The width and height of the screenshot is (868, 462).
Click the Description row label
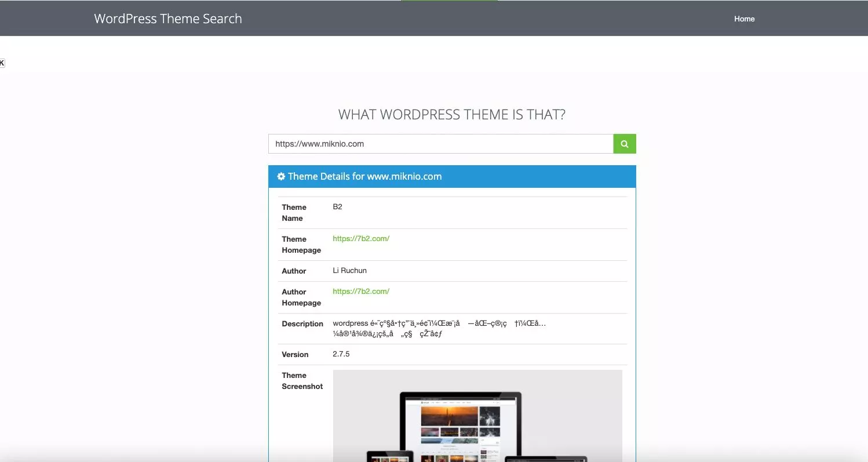click(302, 323)
